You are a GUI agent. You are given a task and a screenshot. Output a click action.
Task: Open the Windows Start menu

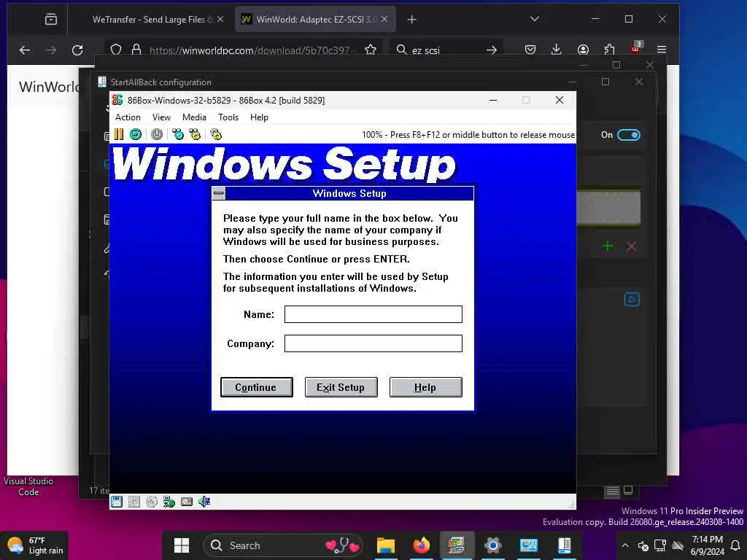[182, 545]
